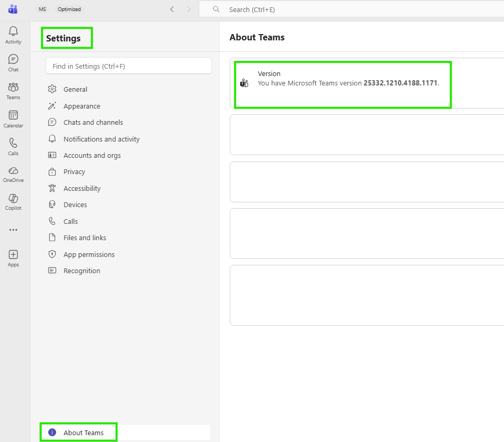The height and width of the screenshot is (442, 504).
Task: Click the About Teams page heading
Action: point(257,37)
